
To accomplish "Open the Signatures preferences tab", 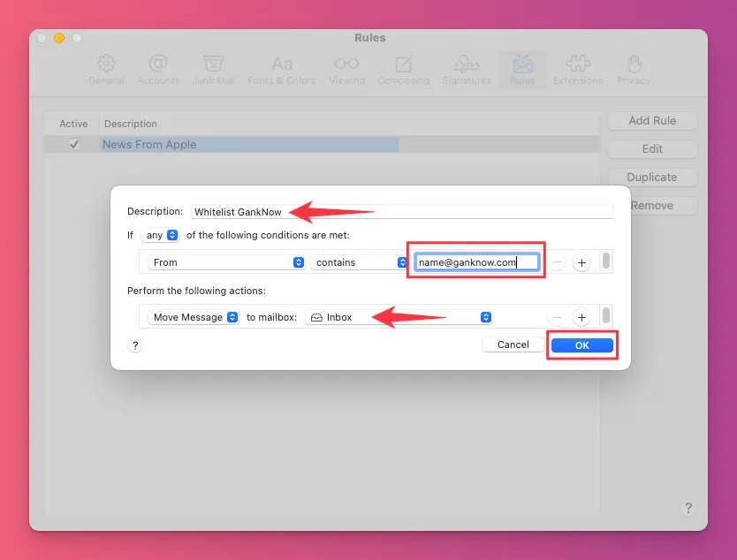I will [467, 70].
